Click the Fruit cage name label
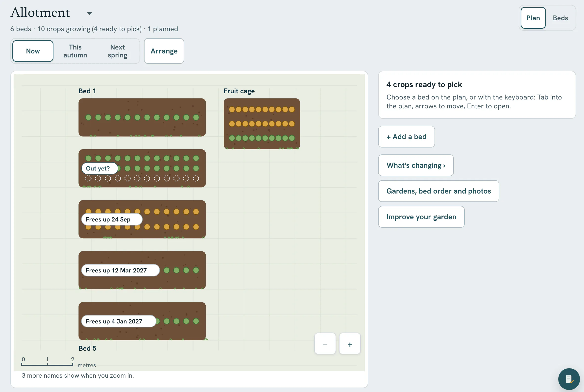Screen dimensions: 584x392 (239, 91)
